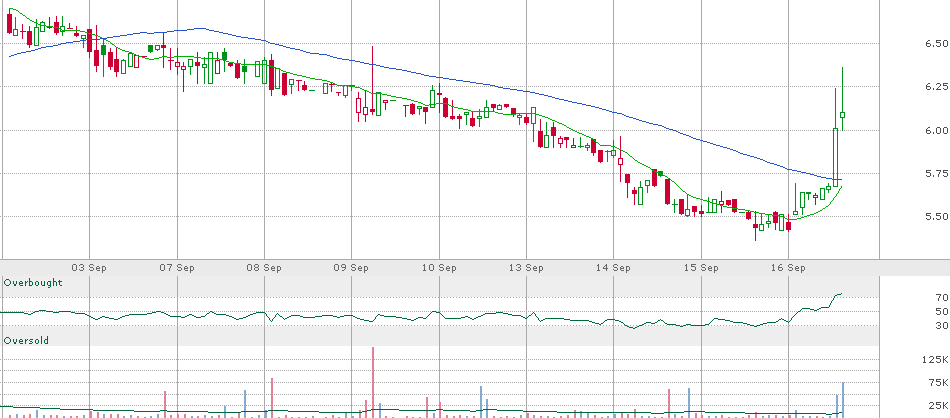The height and width of the screenshot is (418, 950).
Task: Click the tallest red volume bar on 09 Sep
Action: (373, 382)
